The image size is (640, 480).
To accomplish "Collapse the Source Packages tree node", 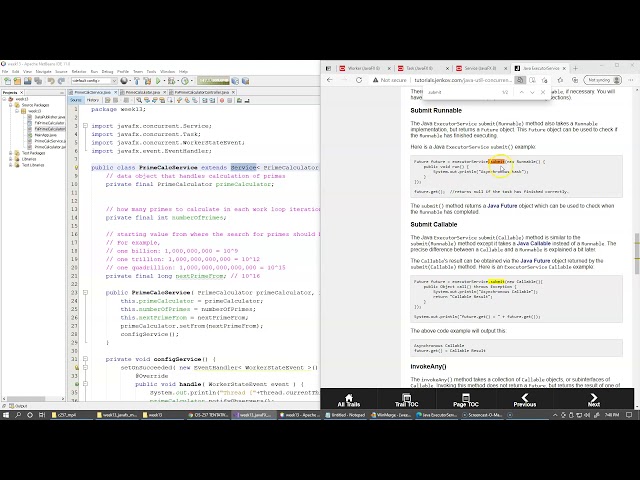I will pyautogui.click(x=11, y=105).
